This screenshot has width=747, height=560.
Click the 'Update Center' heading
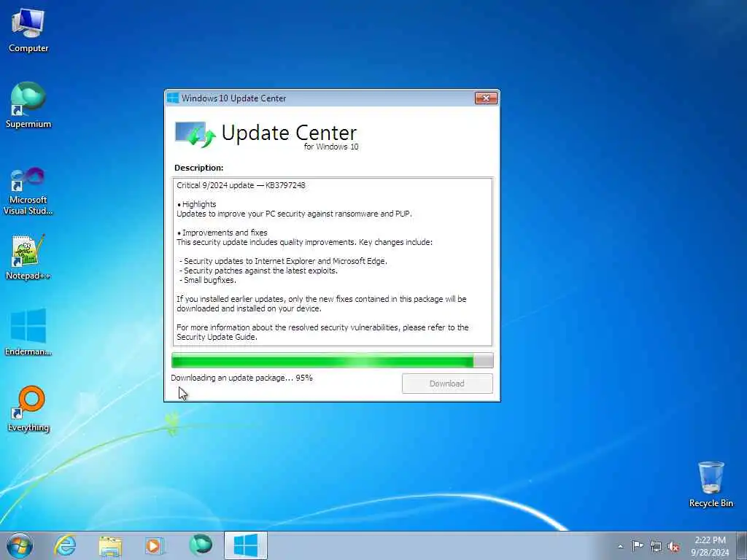(x=289, y=133)
